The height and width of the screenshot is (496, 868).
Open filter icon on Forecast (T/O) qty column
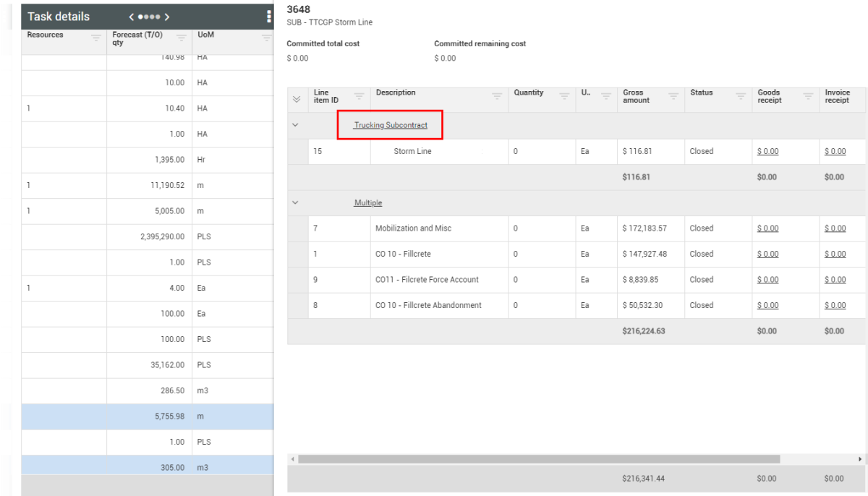[x=182, y=39]
